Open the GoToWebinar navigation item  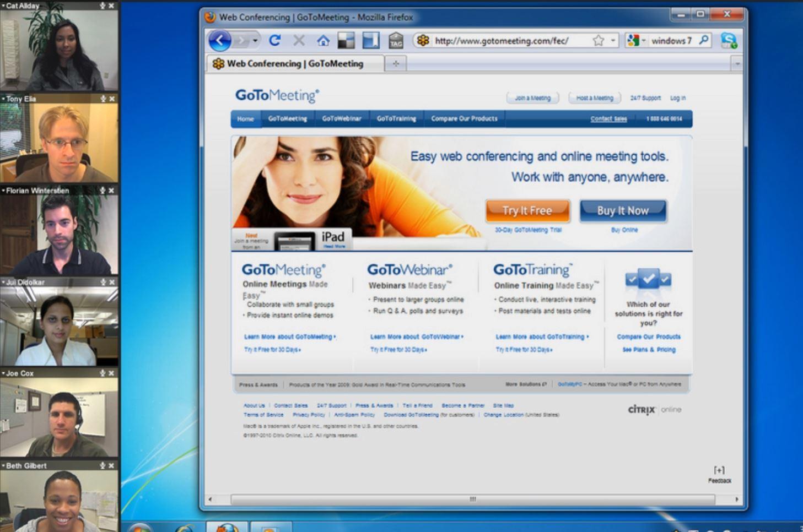point(342,118)
